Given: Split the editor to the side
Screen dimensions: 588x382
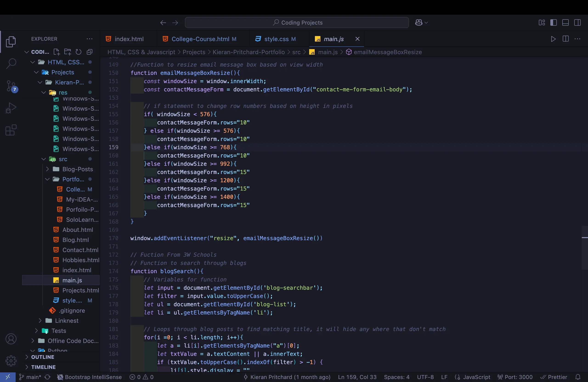Looking at the screenshot, I should click(x=565, y=39).
